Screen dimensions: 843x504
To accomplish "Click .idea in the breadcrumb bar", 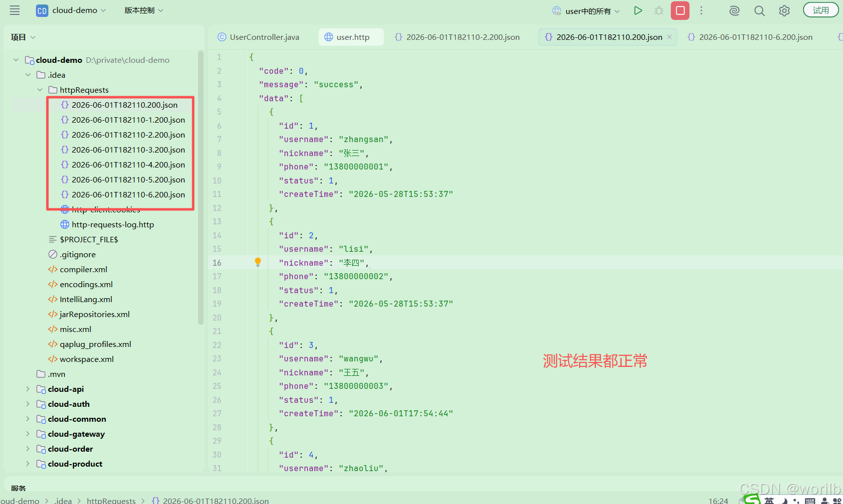I will pyautogui.click(x=63, y=501).
